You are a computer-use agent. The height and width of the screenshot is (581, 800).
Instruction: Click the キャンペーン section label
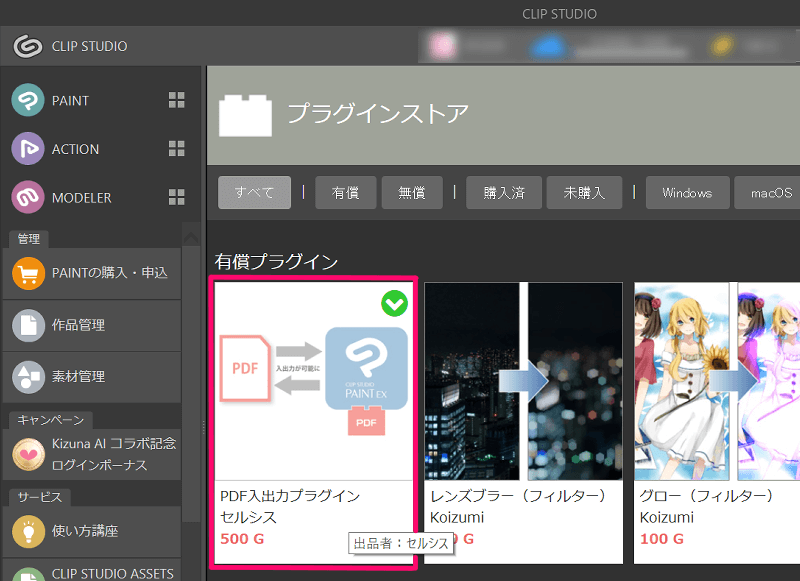(51, 420)
